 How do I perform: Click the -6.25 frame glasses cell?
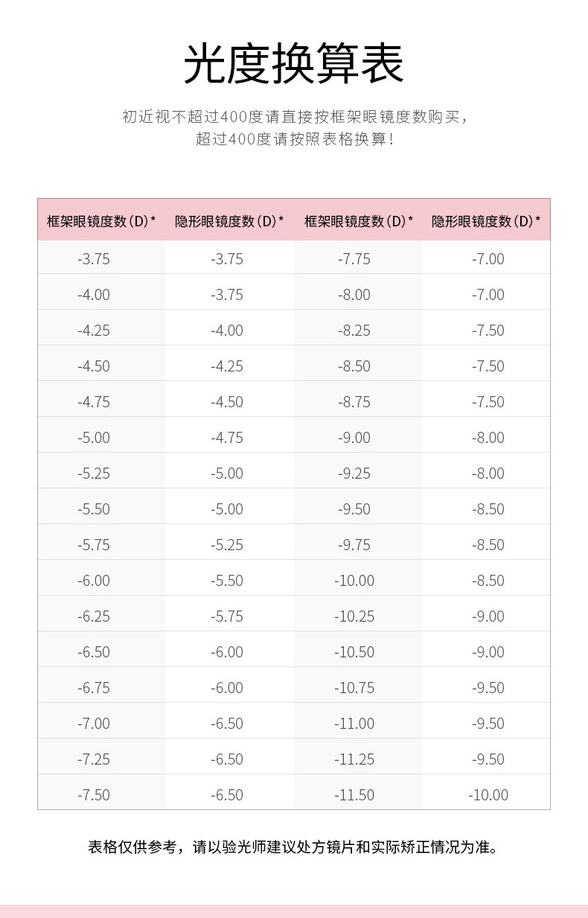point(94,616)
